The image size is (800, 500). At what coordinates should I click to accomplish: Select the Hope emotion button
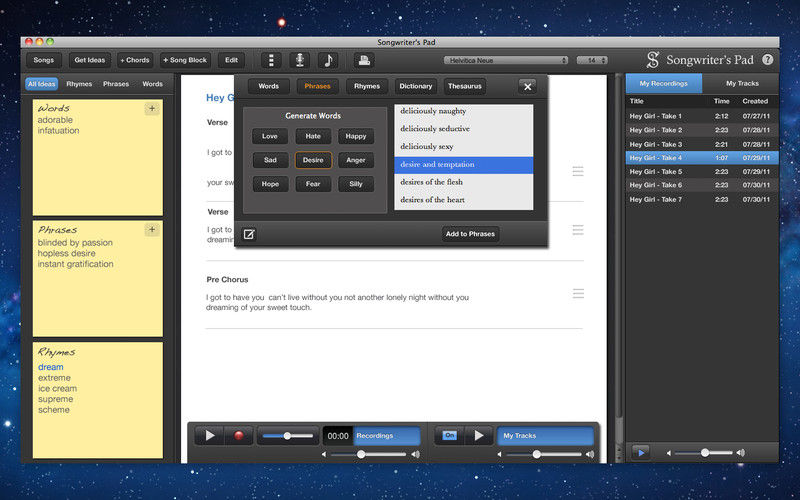tap(270, 184)
